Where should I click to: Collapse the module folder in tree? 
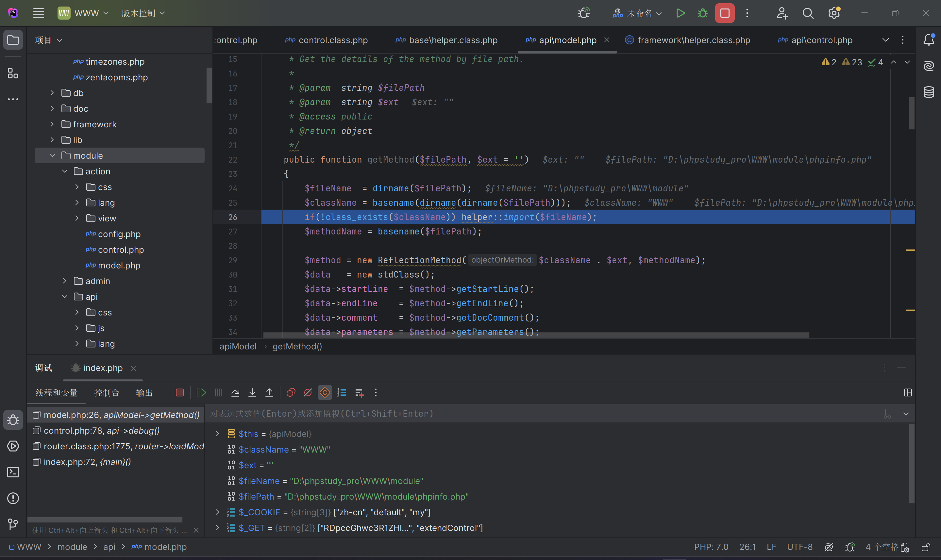point(53,155)
